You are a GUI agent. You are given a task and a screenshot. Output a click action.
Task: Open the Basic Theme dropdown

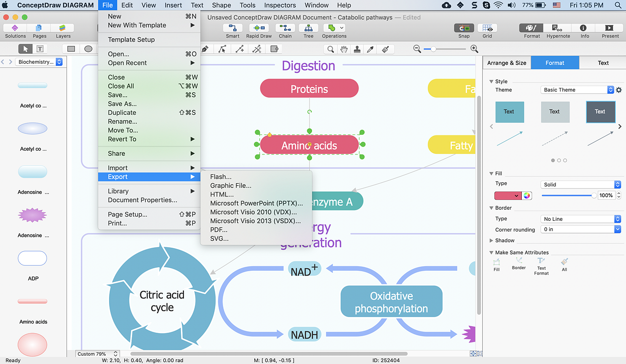click(577, 90)
